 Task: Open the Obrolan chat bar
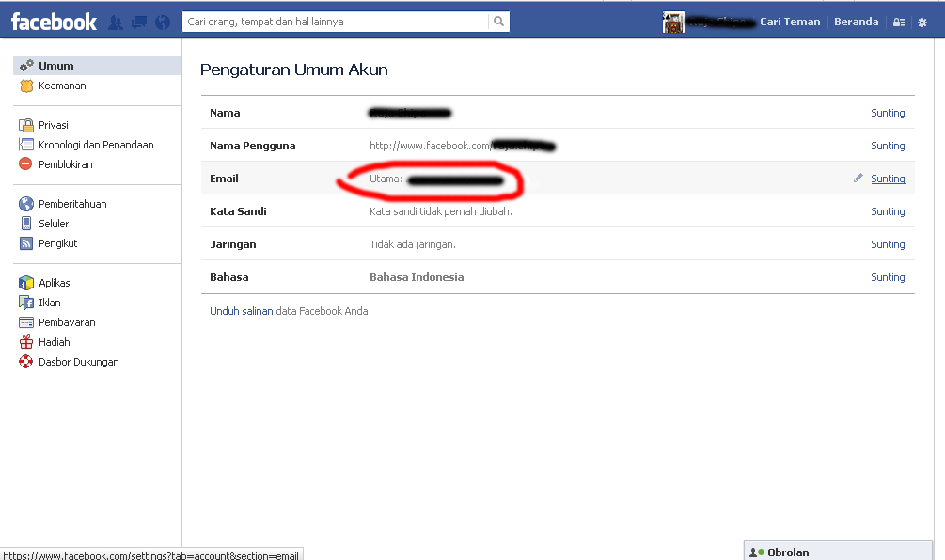click(839, 551)
